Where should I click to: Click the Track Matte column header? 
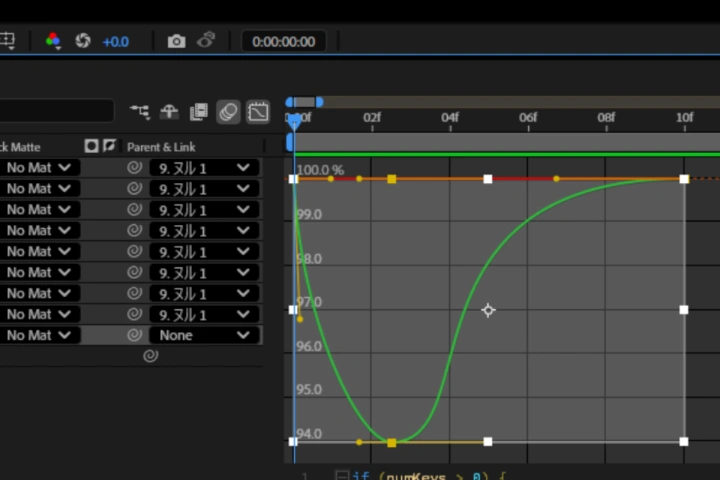pos(20,147)
